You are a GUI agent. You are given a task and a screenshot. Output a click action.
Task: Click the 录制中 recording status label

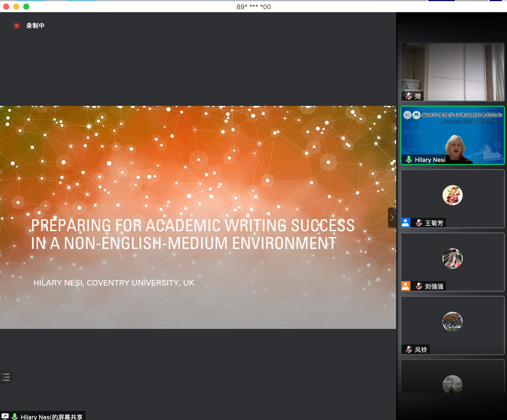point(35,26)
